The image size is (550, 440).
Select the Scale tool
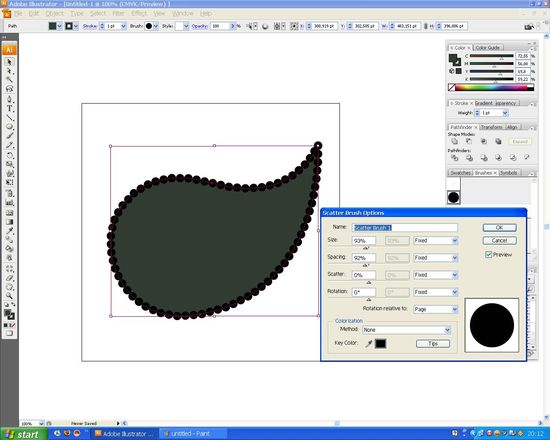pos(9,164)
